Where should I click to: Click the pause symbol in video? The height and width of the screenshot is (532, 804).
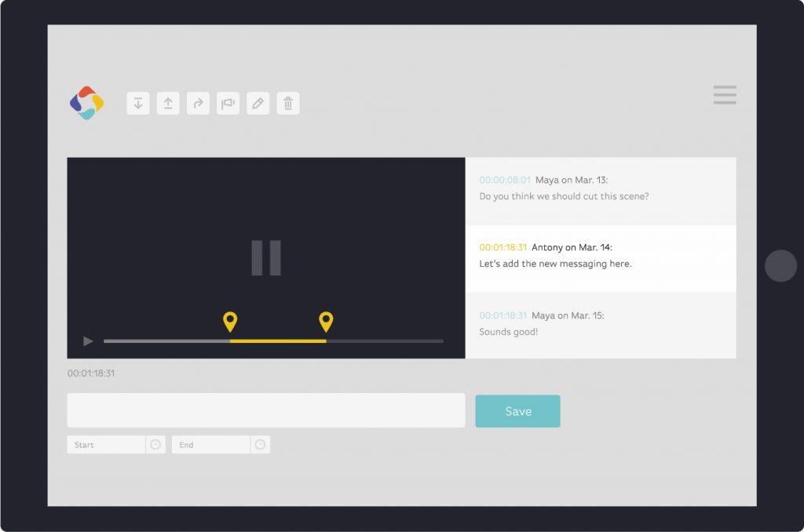[x=266, y=258]
